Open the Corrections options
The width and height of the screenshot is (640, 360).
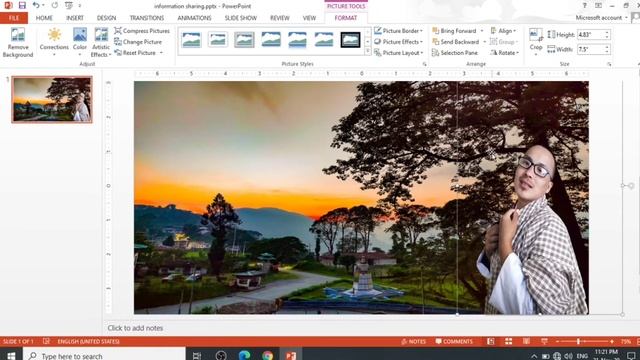coord(54,42)
